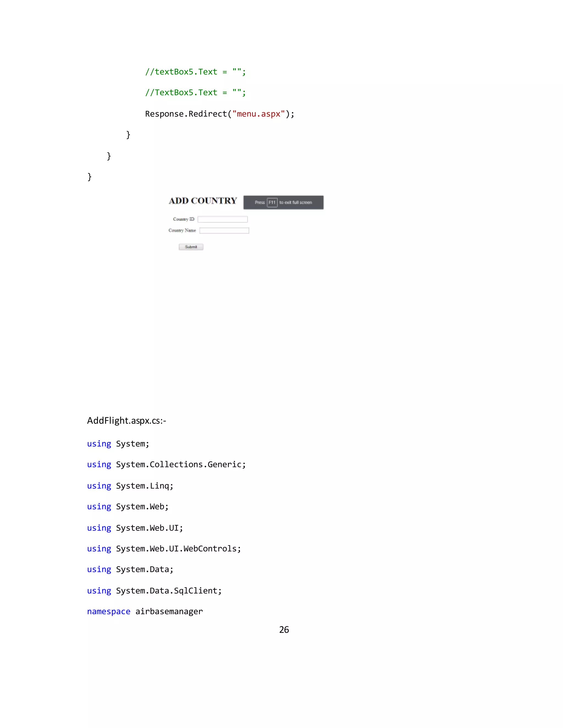Click the ADD COUNTRY heading

(203, 201)
